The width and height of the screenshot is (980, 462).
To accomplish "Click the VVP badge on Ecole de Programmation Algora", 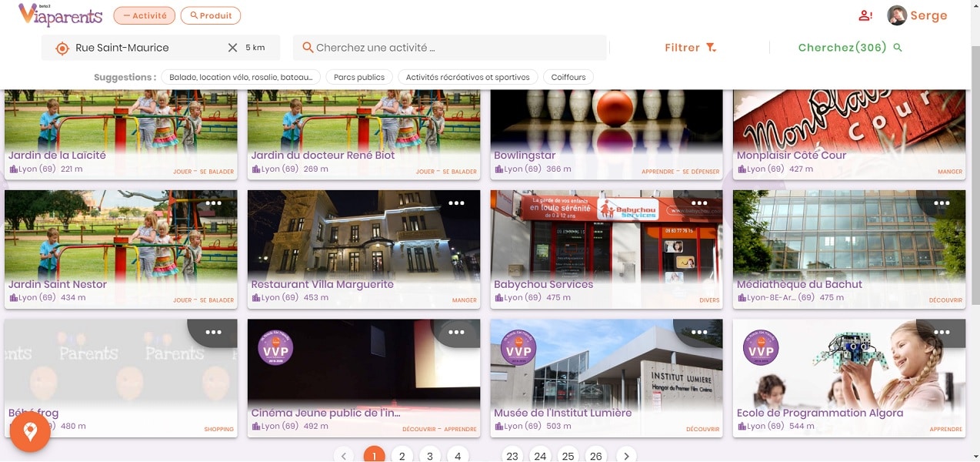I will (x=761, y=347).
